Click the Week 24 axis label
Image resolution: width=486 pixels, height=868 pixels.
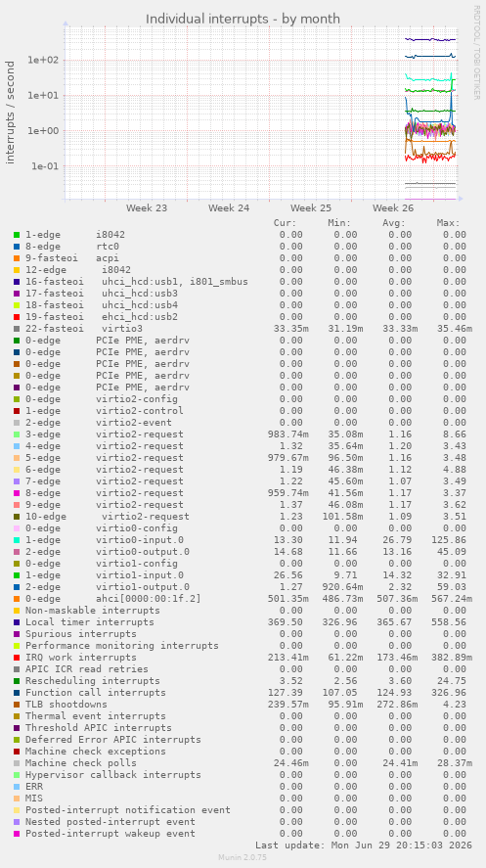(x=229, y=208)
